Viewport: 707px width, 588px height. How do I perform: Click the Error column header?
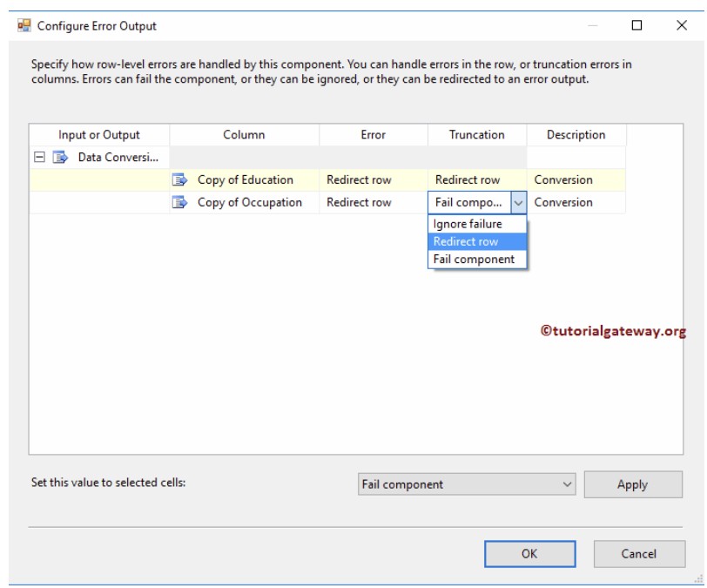pyautogui.click(x=374, y=135)
